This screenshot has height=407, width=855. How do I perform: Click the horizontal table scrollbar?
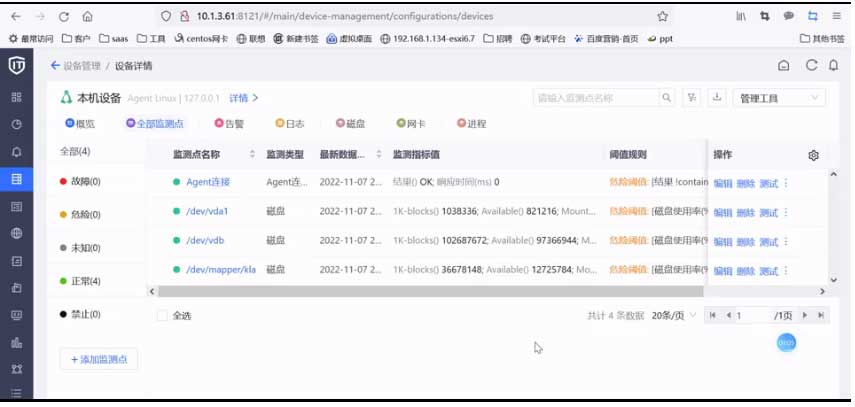431,292
